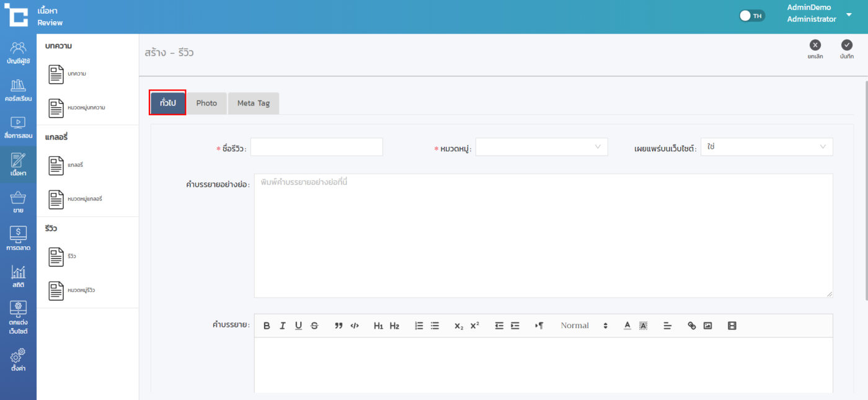This screenshot has height=400, width=868.
Task: Switch to the Photo tab
Action: [x=206, y=103]
